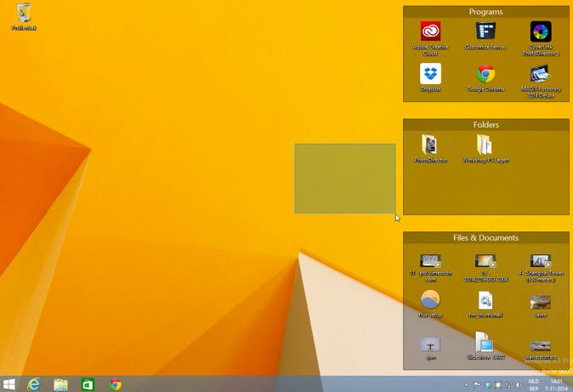Launch Internet Explorer from the taskbar
The height and width of the screenshot is (392, 573).
34,384
